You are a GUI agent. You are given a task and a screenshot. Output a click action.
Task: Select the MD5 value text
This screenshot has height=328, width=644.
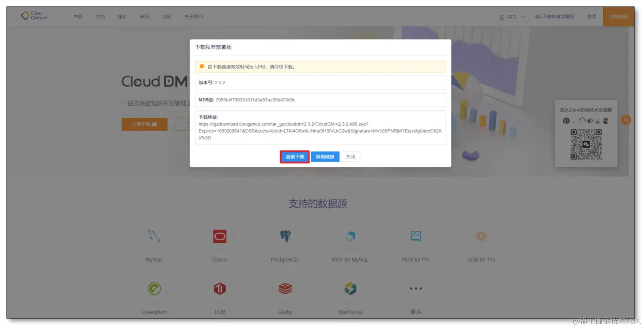click(x=255, y=100)
